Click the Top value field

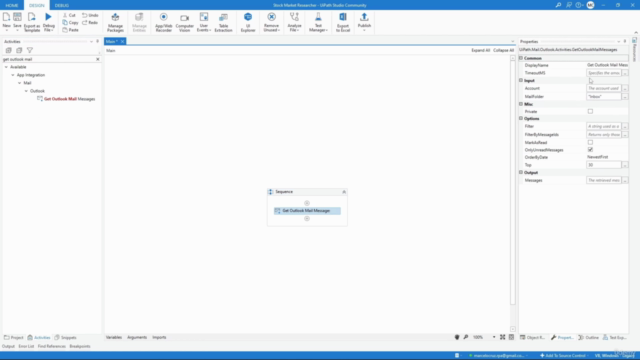[x=604, y=165]
